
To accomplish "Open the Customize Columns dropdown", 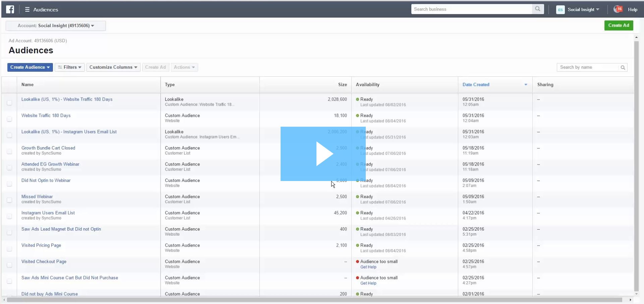I will coord(113,67).
